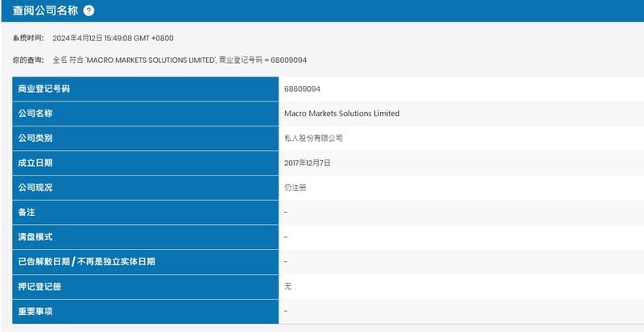The height and width of the screenshot is (332, 644).
Task: Select founding date 2017年12月7日
Action: tap(308, 163)
